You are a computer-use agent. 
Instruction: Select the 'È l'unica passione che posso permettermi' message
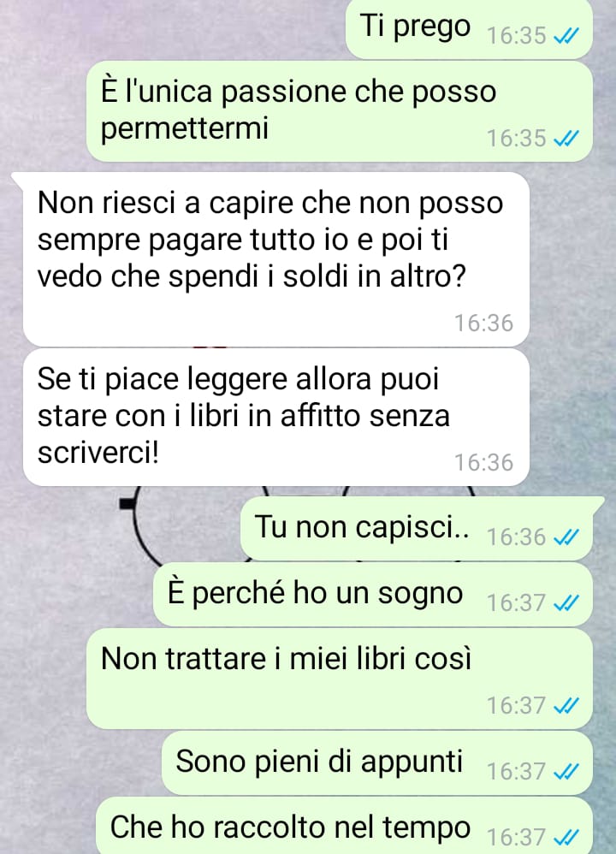[x=340, y=111]
